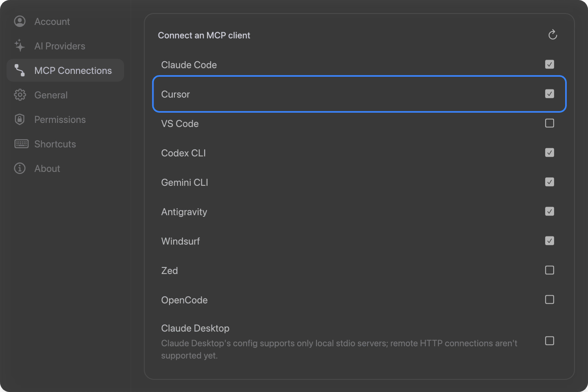
Task: Disable the Windsurf checkbox
Action: coord(550,241)
